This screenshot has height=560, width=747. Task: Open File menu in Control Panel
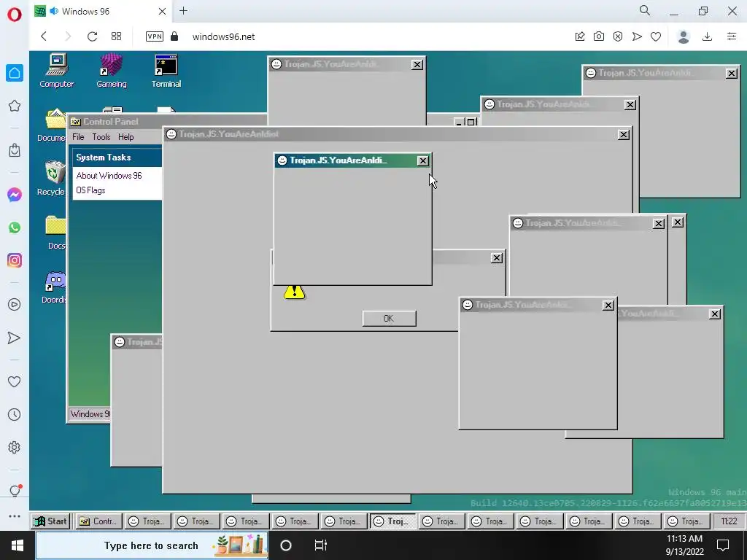[78, 137]
